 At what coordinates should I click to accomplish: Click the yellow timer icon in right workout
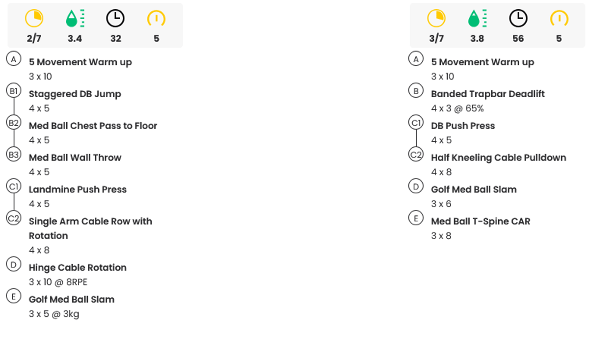[559, 19]
